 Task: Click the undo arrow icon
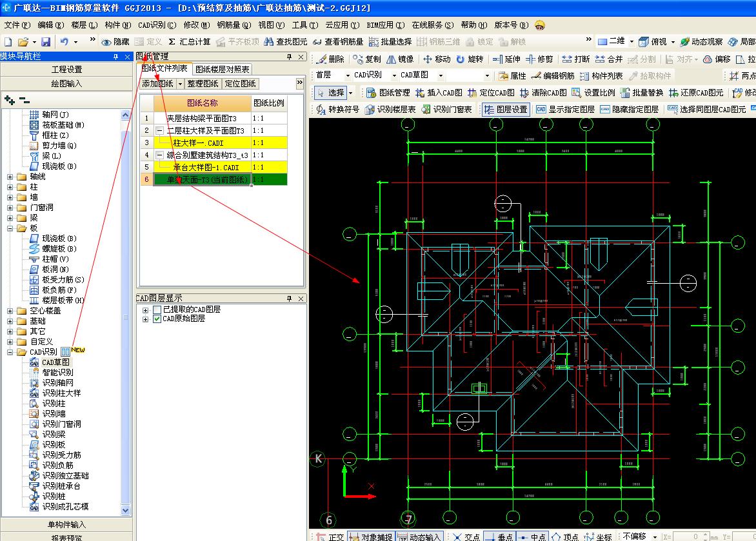coord(64,42)
